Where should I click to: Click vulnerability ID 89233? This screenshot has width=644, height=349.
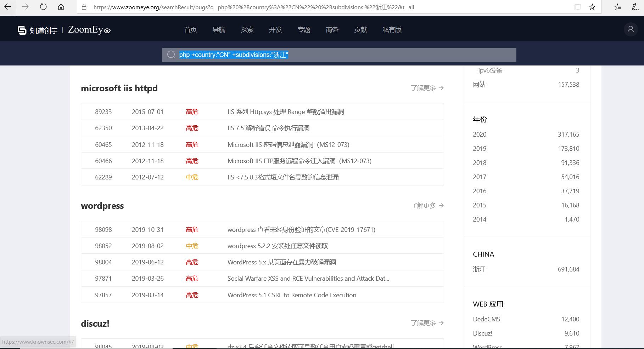(103, 112)
